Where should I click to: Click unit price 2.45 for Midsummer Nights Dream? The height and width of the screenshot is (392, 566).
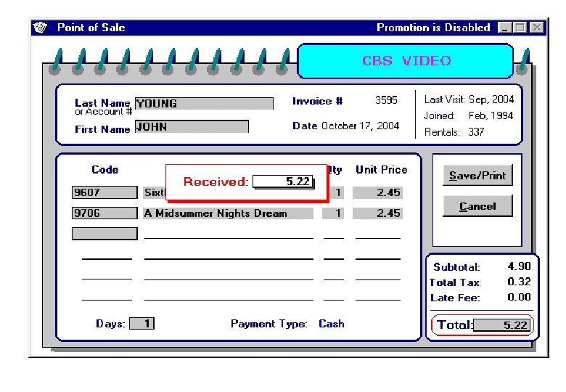pyautogui.click(x=377, y=213)
